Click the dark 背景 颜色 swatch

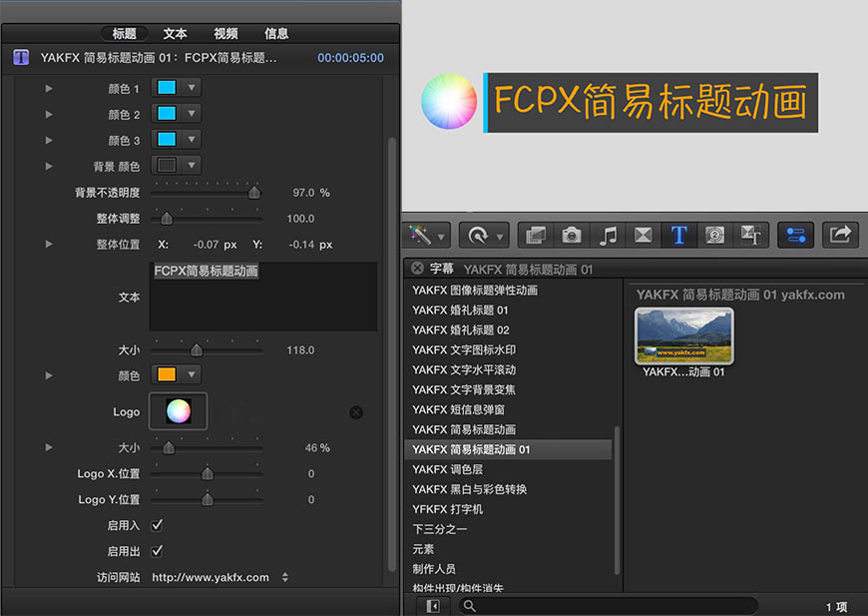(x=167, y=165)
